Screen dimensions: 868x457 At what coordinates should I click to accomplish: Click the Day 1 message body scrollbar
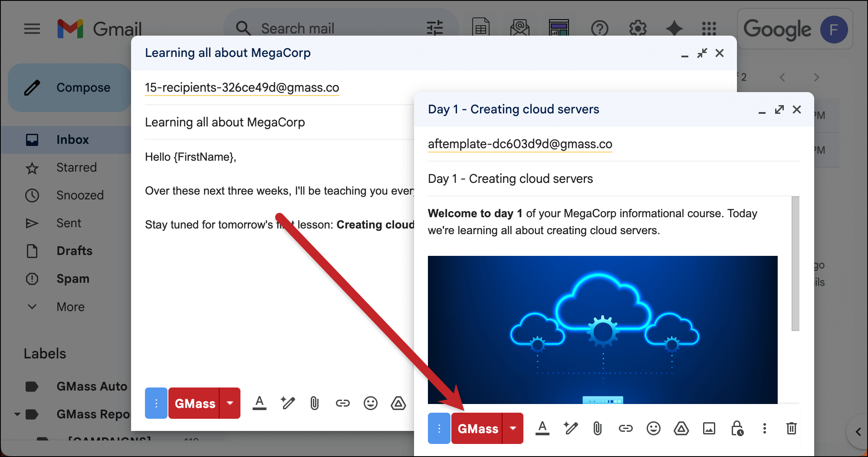tap(795, 263)
